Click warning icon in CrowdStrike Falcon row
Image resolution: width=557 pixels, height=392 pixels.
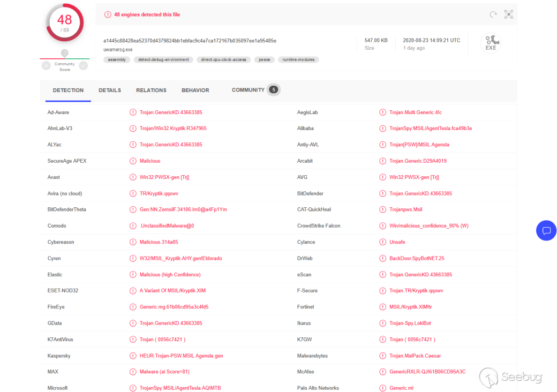382,226
